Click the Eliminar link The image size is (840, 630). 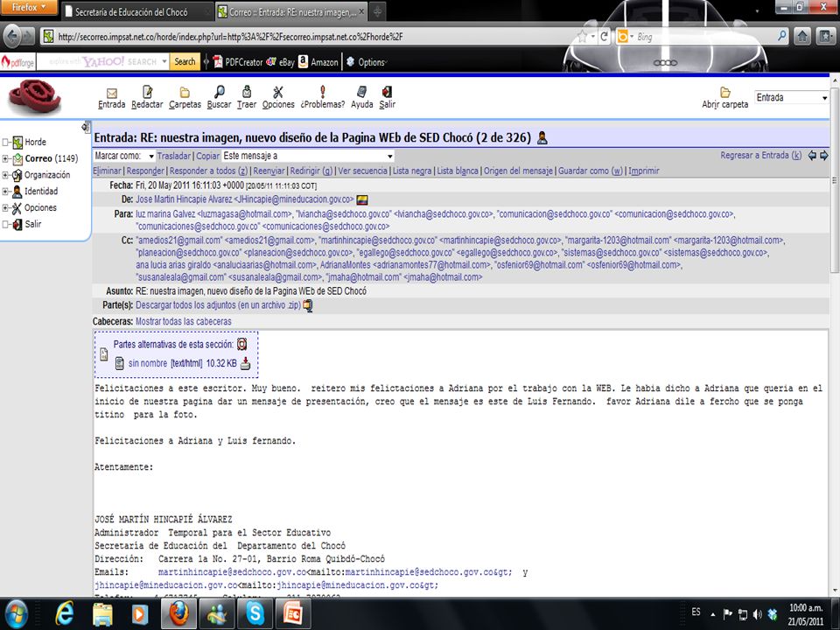pos(107,171)
